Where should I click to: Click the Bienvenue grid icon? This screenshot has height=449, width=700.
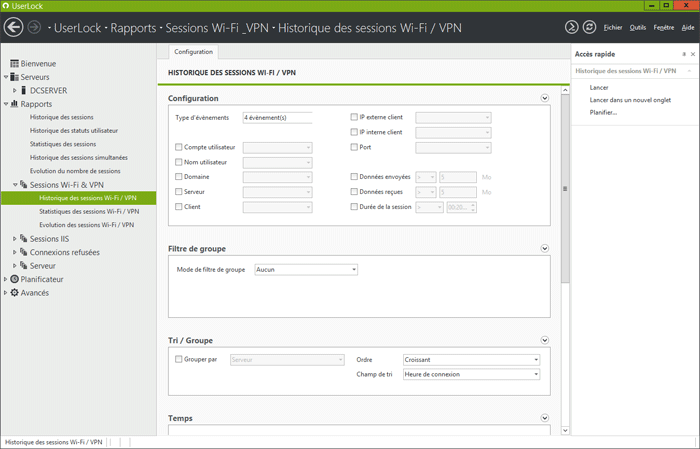coord(14,63)
